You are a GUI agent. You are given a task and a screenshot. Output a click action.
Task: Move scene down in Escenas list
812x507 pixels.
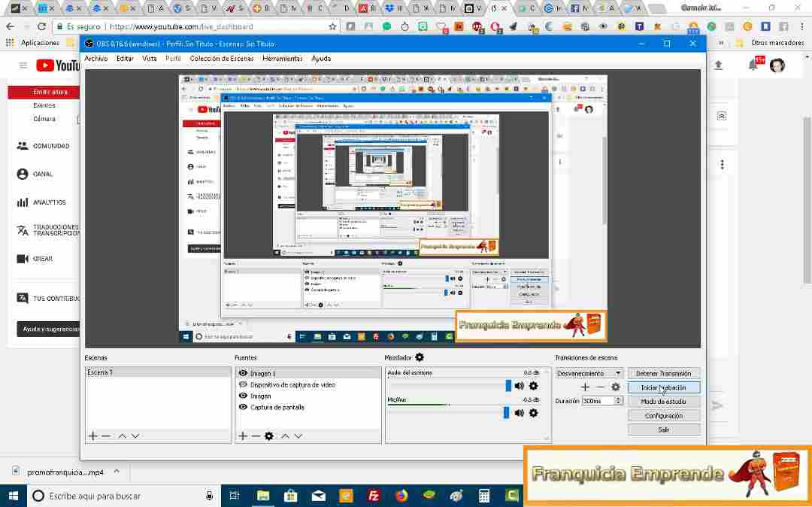pos(135,436)
